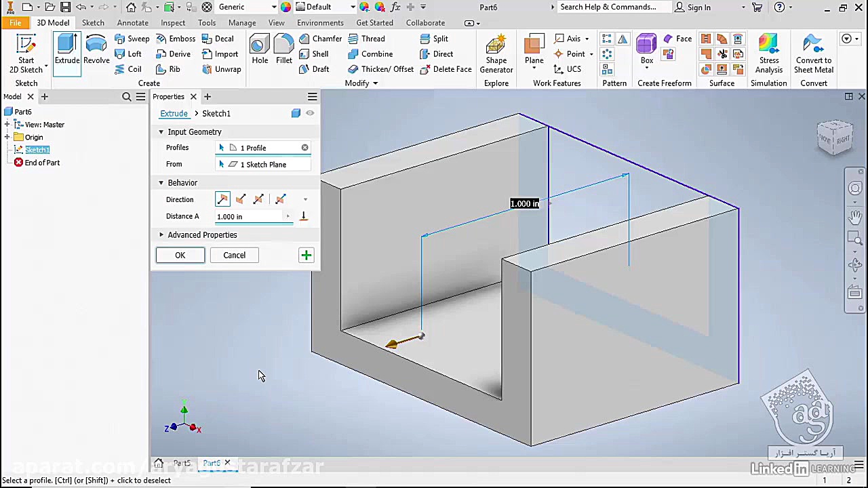Click the ViewCube in the viewport
The width and height of the screenshot is (868, 488).
click(x=835, y=138)
